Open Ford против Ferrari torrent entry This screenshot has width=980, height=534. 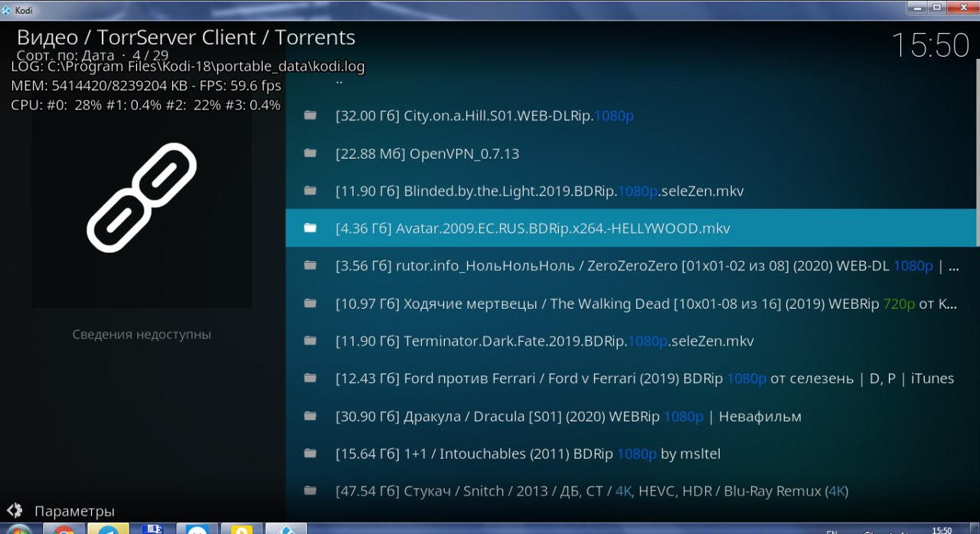(632, 378)
